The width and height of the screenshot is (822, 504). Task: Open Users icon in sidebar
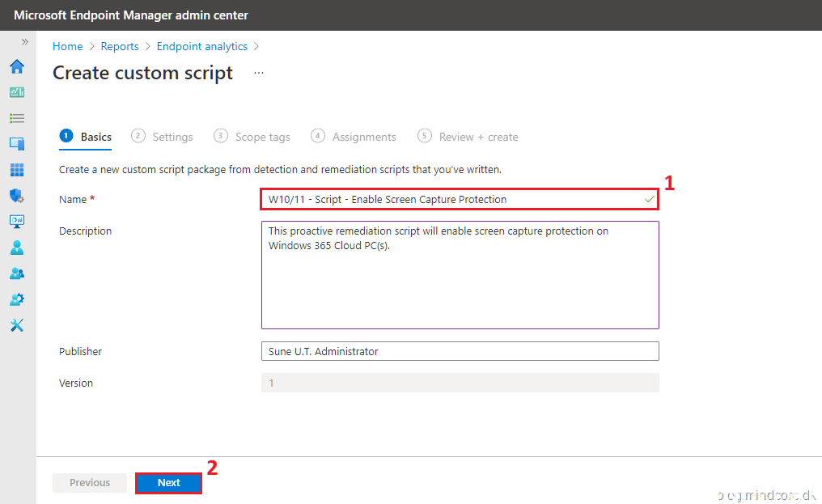pos(16,248)
